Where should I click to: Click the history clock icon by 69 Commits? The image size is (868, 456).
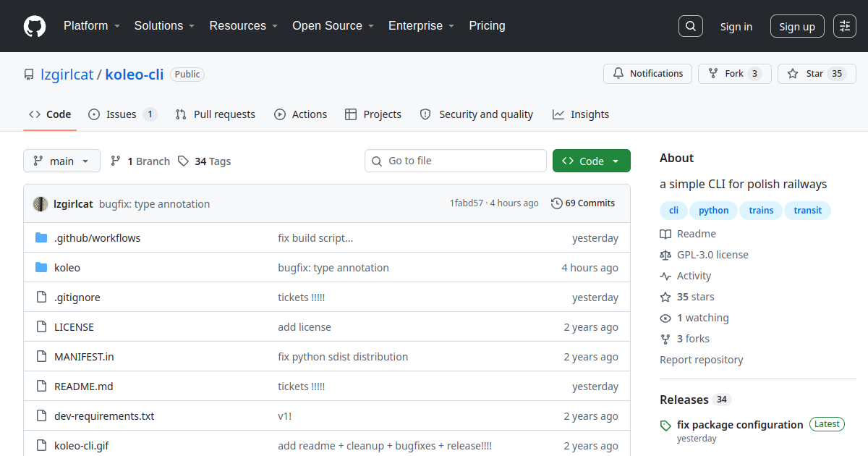tap(556, 203)
